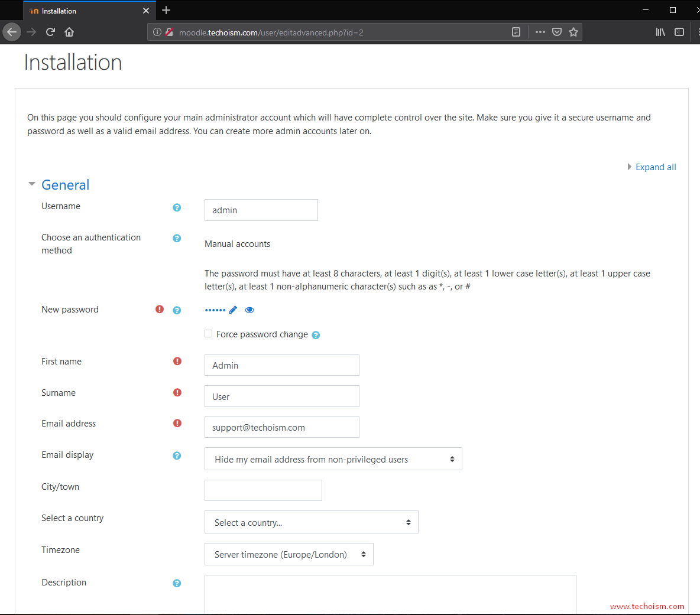This screenshot has width=700, height=615.
Task: Bookmark this page with star icon
Action: [x=573, y=32]
